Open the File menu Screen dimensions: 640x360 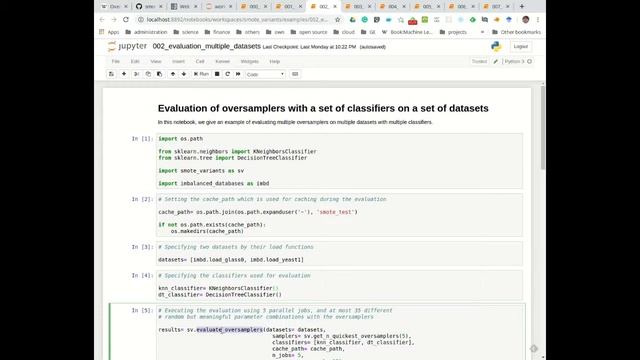116,62
